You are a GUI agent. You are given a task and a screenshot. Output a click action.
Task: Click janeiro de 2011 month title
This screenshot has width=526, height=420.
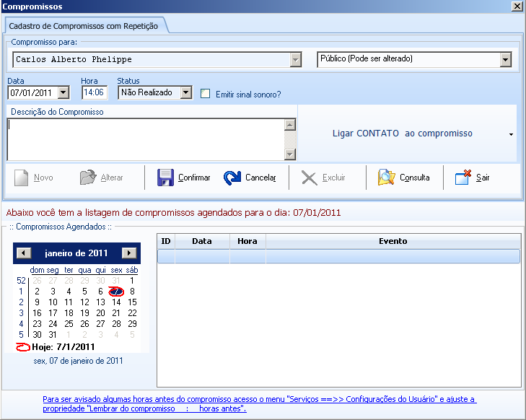pyautogui.click(x=76, y=253)
